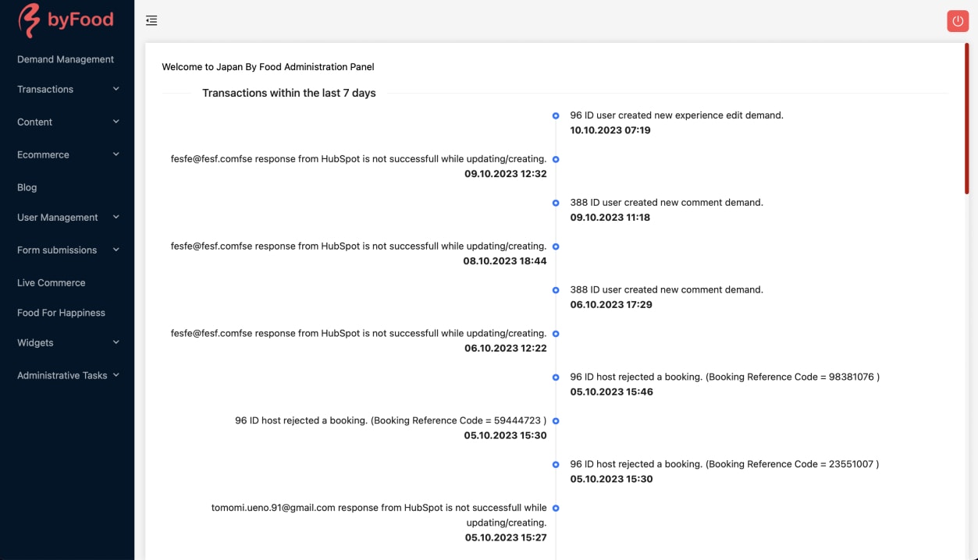Click timeline dot for 10.10.2023 07:19 entry
This screenshot has width=978, height=560.
coord(556,115)
